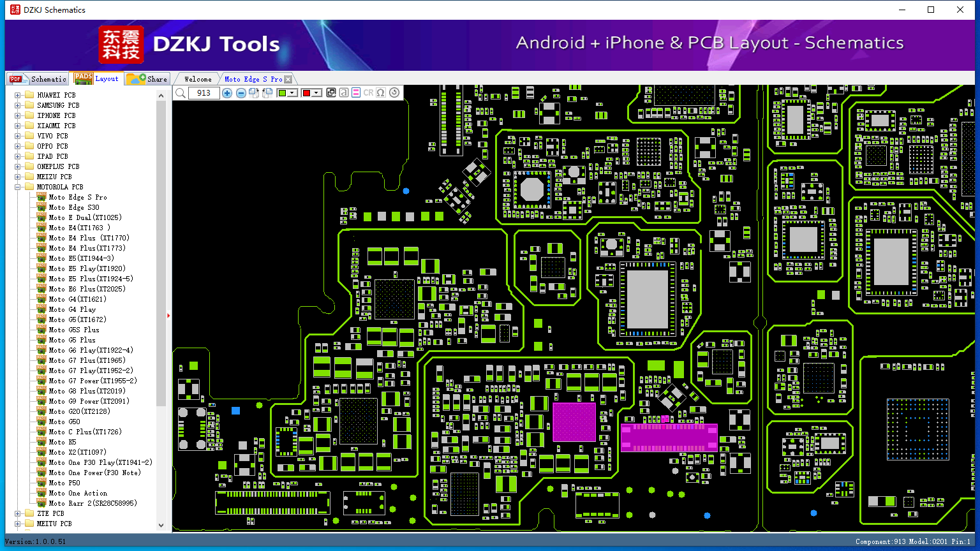
Task: Collapse the MOTOROLA PCB folder
Action: tap(18, 187)
